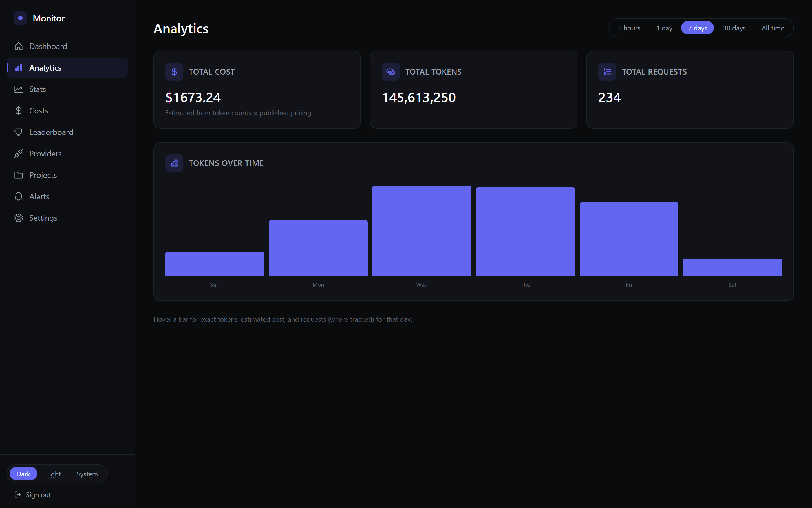Click the Analytics bar chart sidebar icon

(18, 68)
